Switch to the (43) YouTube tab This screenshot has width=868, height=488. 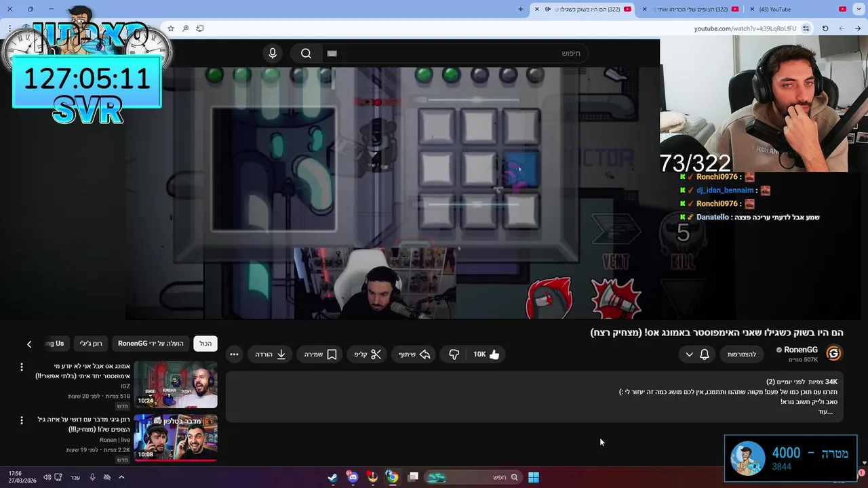797,9
